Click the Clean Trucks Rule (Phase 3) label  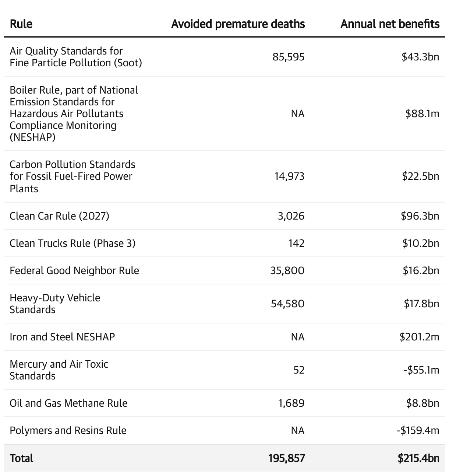(x=73, y=243)
